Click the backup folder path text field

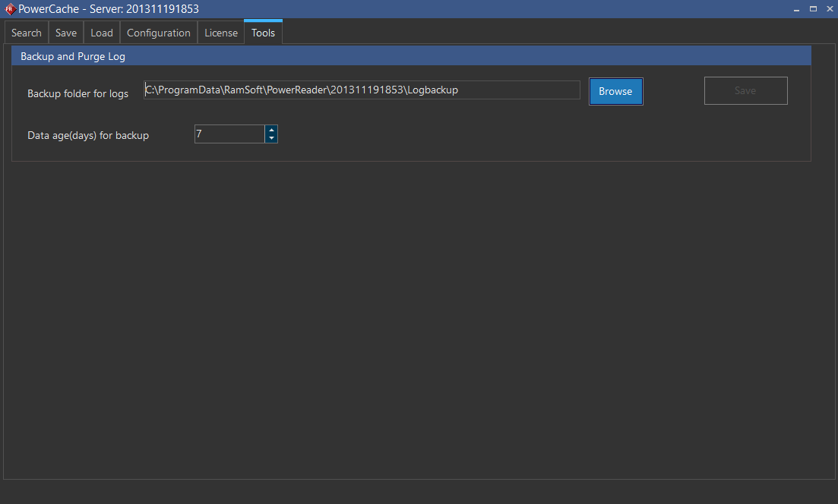[x=362, y=90]
